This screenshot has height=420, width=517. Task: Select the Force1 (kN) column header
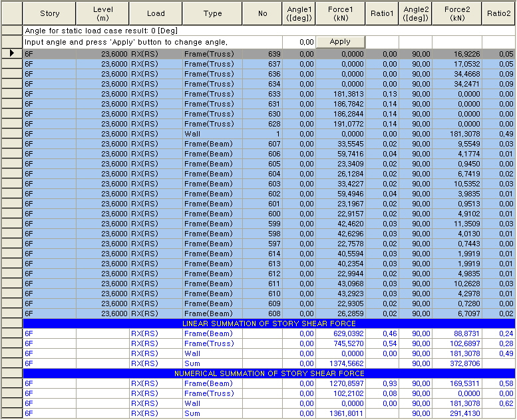340,13
